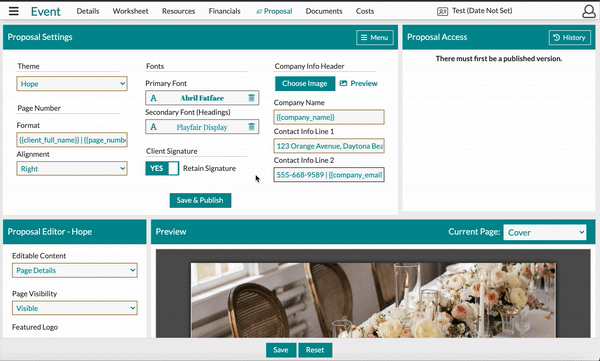Click the Preview image icon

point(343,83)
